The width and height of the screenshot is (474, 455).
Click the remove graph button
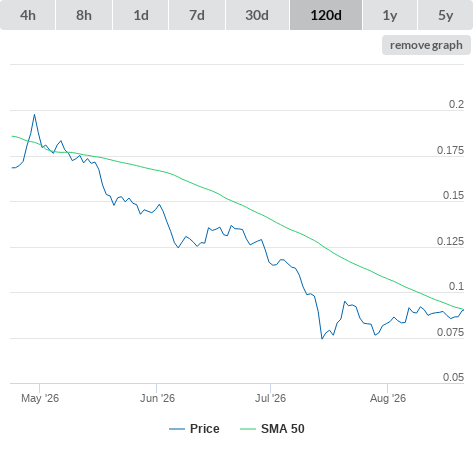click(x=426, y=45)
